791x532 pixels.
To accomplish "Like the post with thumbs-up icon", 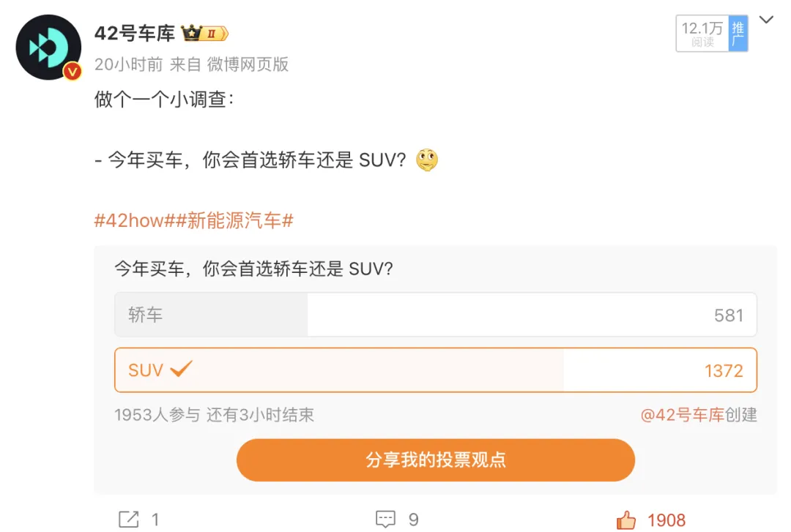I will [626, 520].
